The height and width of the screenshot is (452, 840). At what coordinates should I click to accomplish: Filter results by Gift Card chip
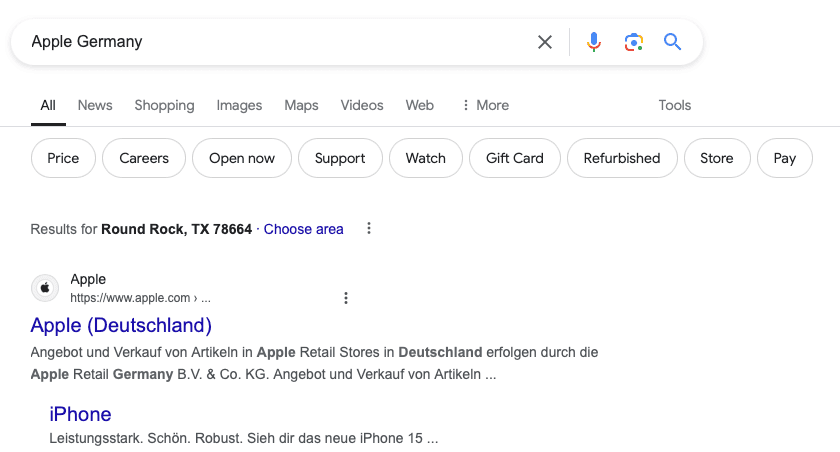point(515,158)
